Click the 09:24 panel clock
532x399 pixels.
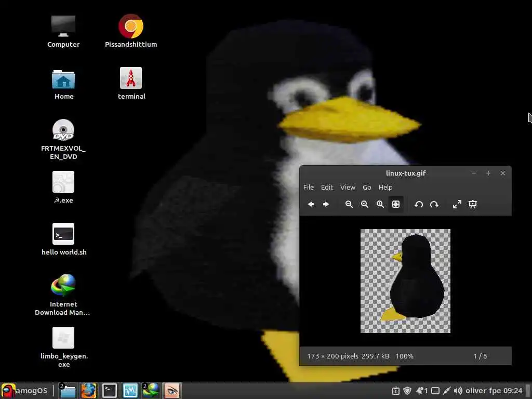(x=513, y=391)
